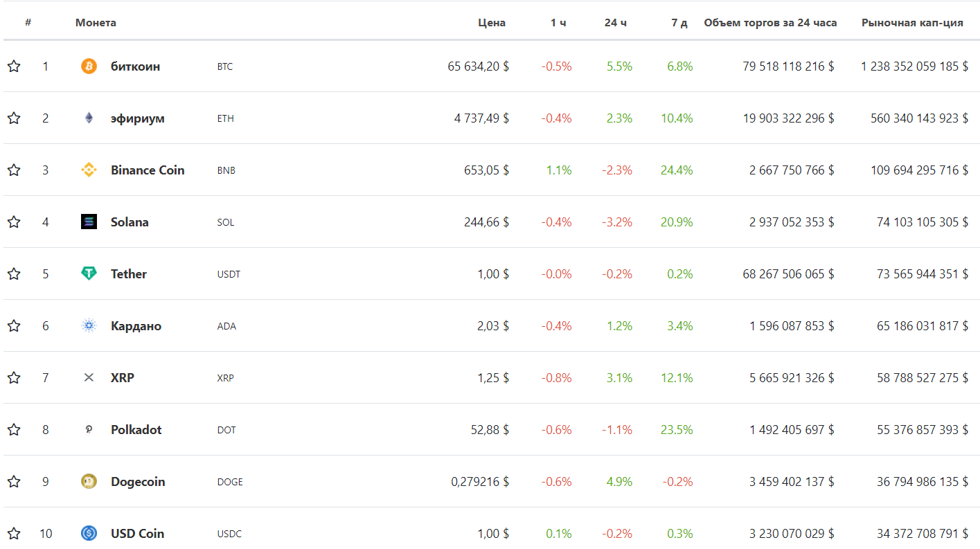
Task: Sort by the Монета column header
Action: coord(96,23)
